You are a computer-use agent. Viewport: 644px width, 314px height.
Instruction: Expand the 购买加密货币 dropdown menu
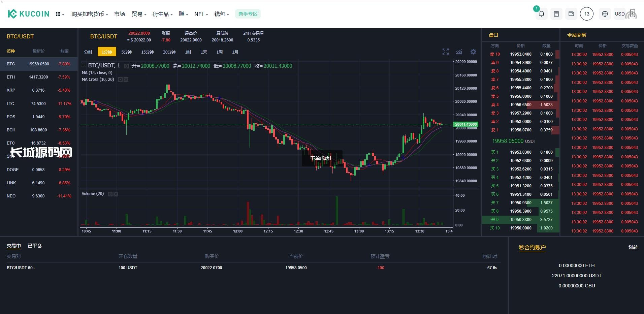[x=90, y=14]
